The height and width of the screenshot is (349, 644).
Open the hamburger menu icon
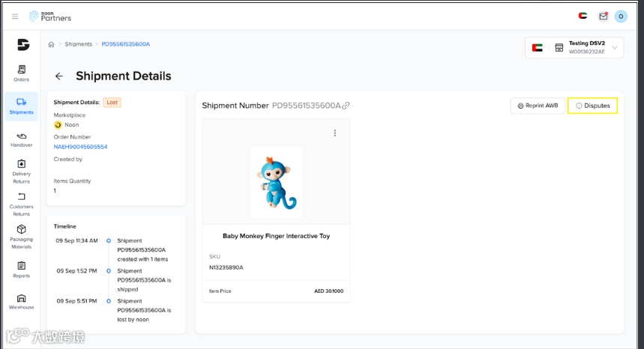click(x=15, y=16)
